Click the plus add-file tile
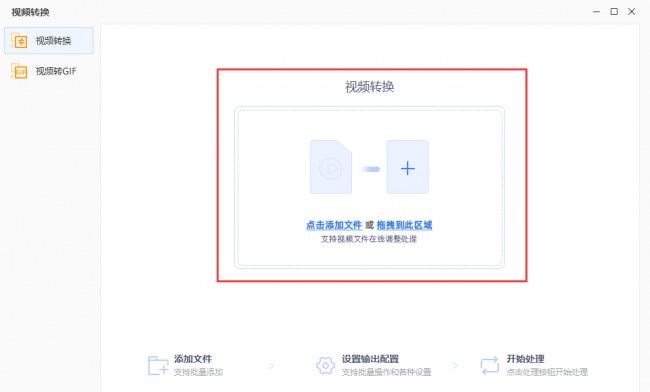 (407, 167)
